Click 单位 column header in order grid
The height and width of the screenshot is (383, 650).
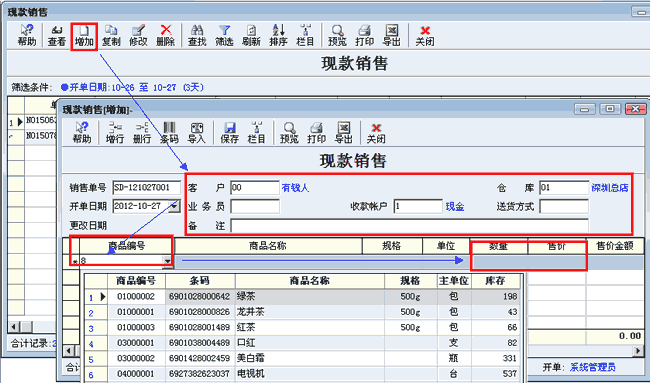[446, 246]
